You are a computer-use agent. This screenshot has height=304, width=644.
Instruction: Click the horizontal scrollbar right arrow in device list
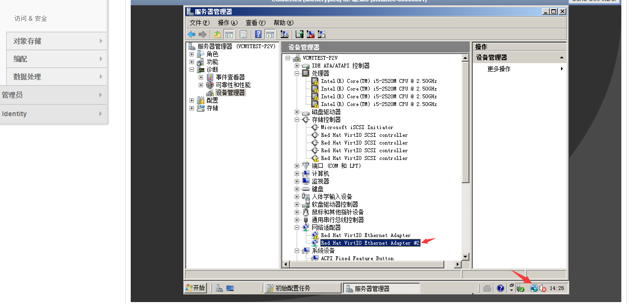[457, 264]
